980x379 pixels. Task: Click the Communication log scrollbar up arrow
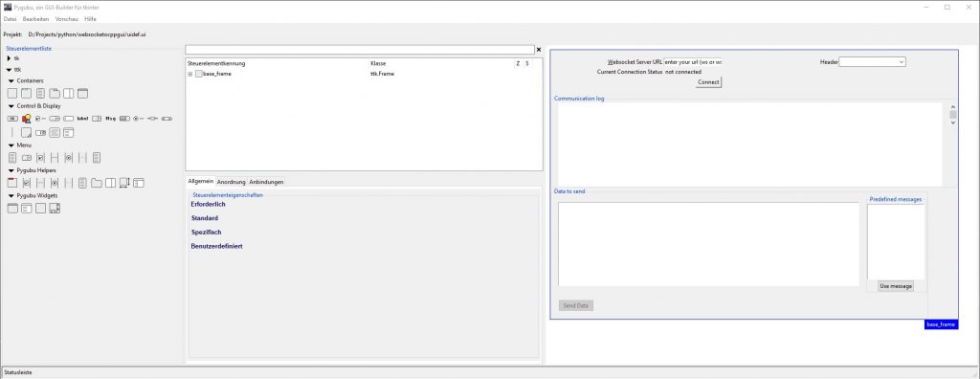pyautogui.click(x=952, y=107)
